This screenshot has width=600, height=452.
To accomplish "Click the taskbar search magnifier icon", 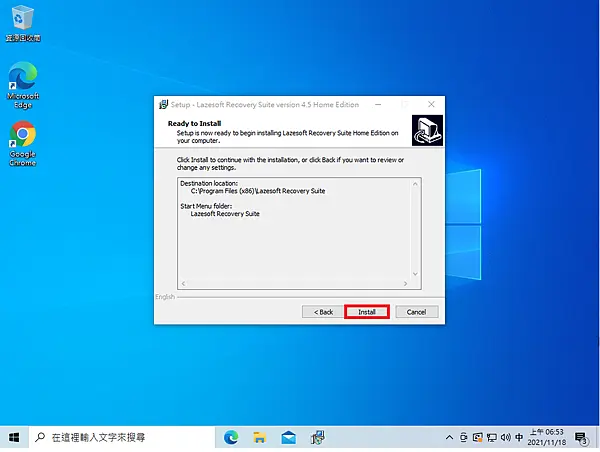I will (x=40, y=437).
